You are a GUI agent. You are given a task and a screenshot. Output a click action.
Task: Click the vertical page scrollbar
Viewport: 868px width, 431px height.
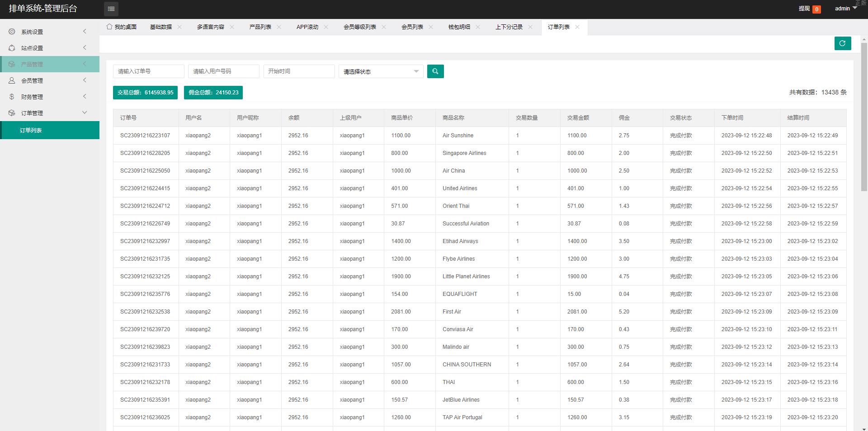[864, 117]
